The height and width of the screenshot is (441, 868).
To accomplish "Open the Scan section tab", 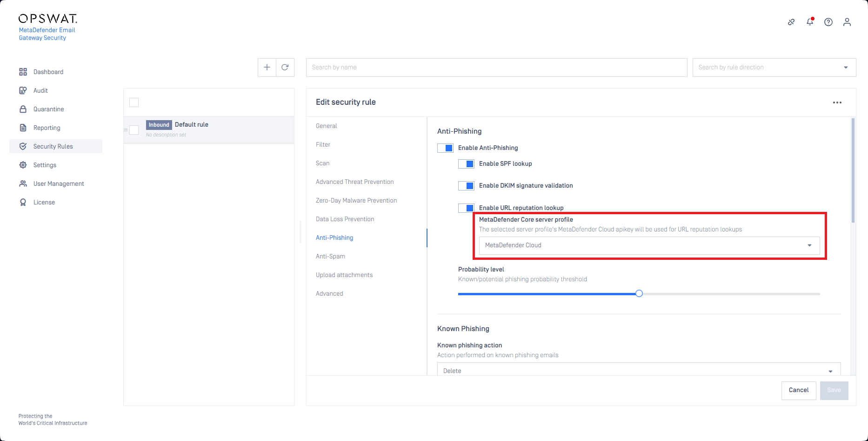I will tap(322, 163).
